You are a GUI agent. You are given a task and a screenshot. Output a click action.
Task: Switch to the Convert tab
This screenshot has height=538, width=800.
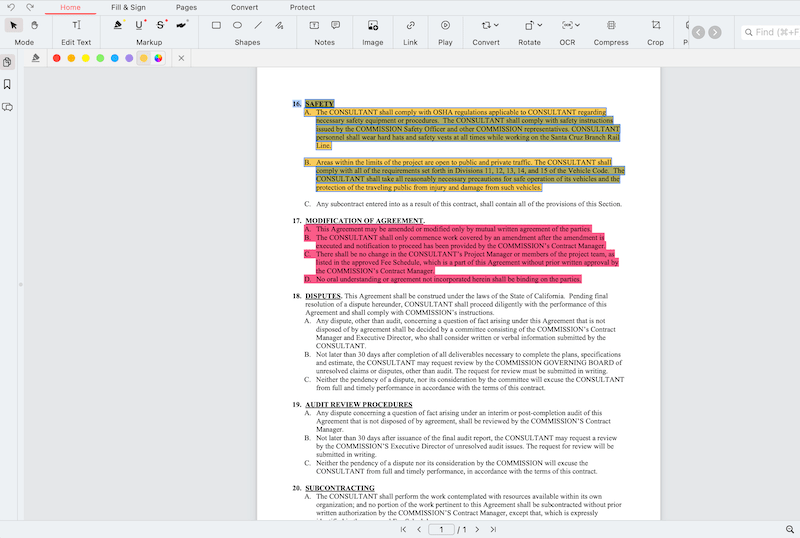click(244, 7)
